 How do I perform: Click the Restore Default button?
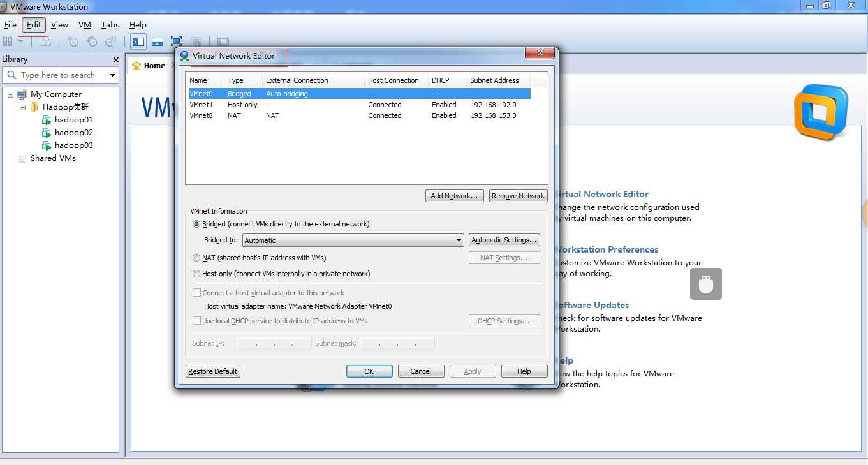click(x=213, y=371)
